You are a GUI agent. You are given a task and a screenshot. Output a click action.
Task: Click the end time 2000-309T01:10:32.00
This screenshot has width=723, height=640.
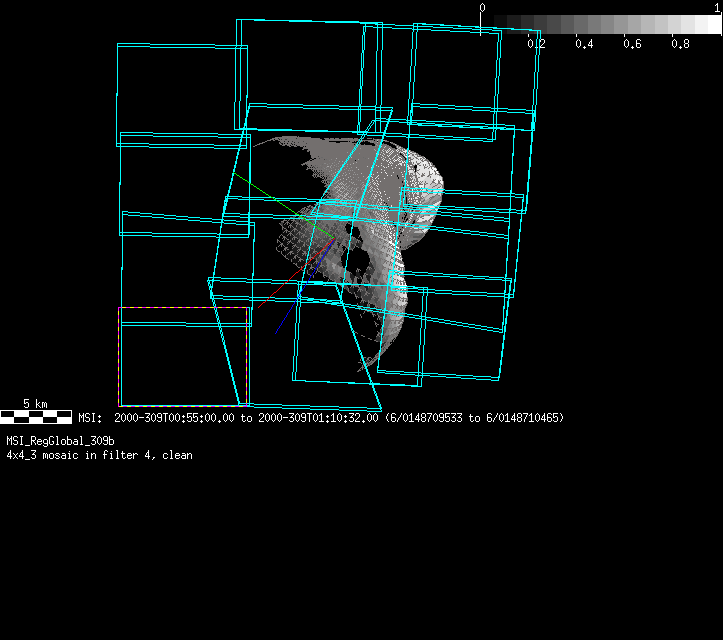pos(318,418)
